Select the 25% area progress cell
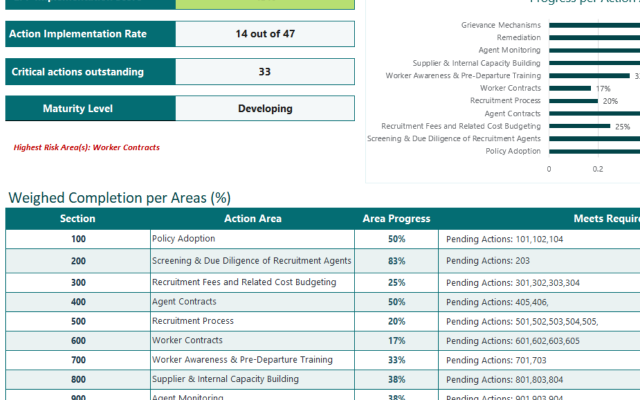Viewport: 640px width, 400px height. coord(396,283)
